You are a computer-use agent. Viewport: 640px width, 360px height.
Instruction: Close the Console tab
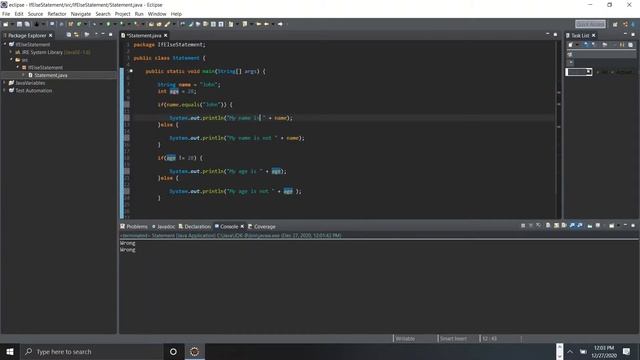242,227
